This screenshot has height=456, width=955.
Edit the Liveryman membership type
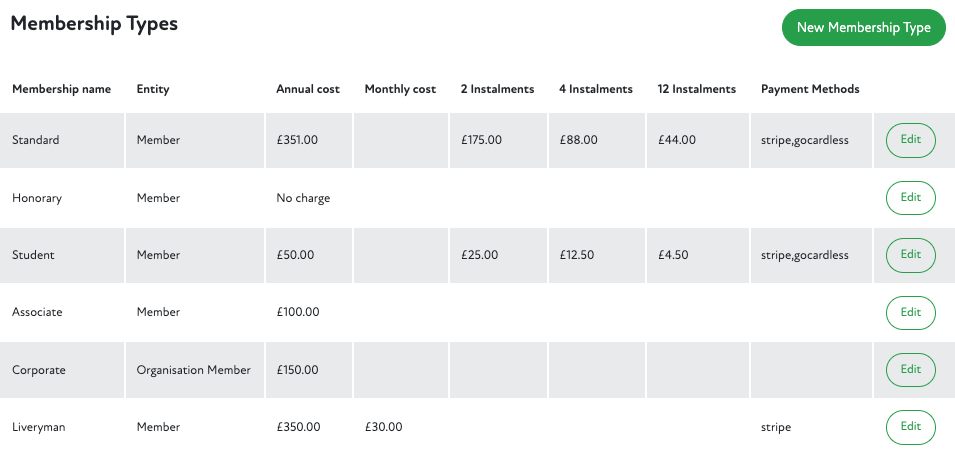[910, 427]
